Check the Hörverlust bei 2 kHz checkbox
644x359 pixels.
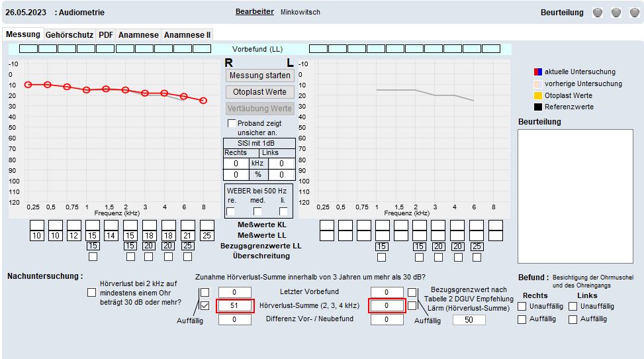pyautogui.click(x=91, y=292)
